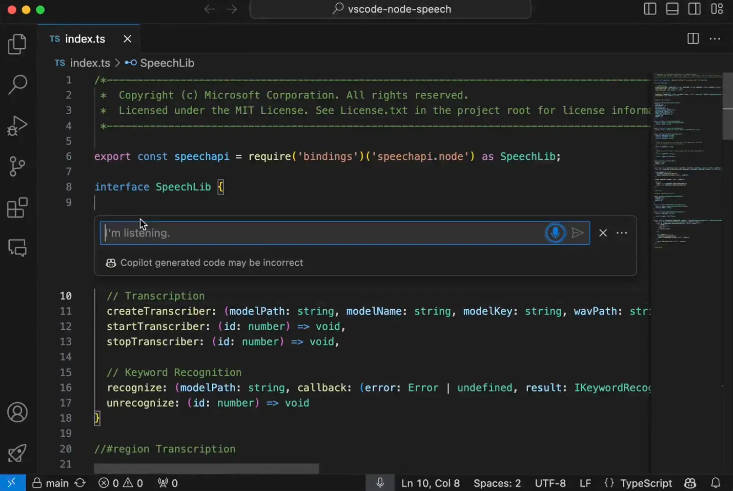Open the Accounts menu

coord(17,412)
